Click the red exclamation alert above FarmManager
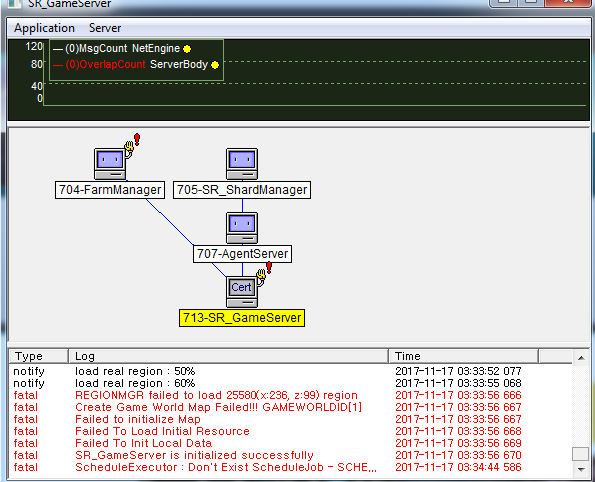 click(137, 139)
